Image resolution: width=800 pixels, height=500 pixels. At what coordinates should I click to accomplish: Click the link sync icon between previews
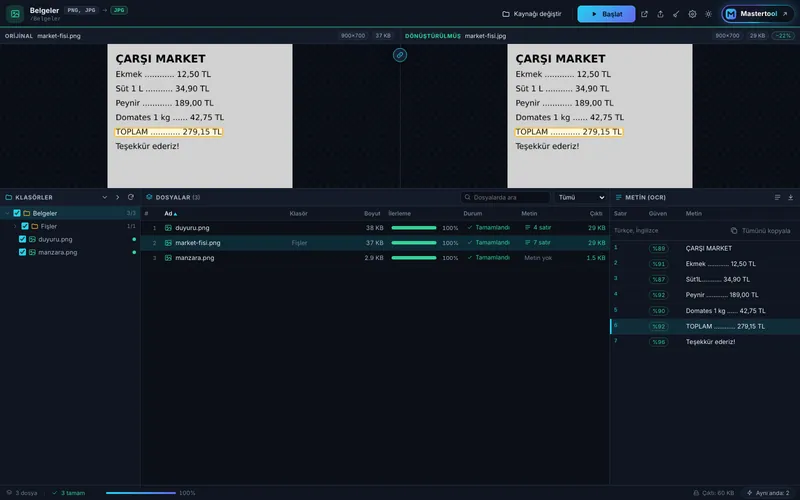(x=400, y=55)
